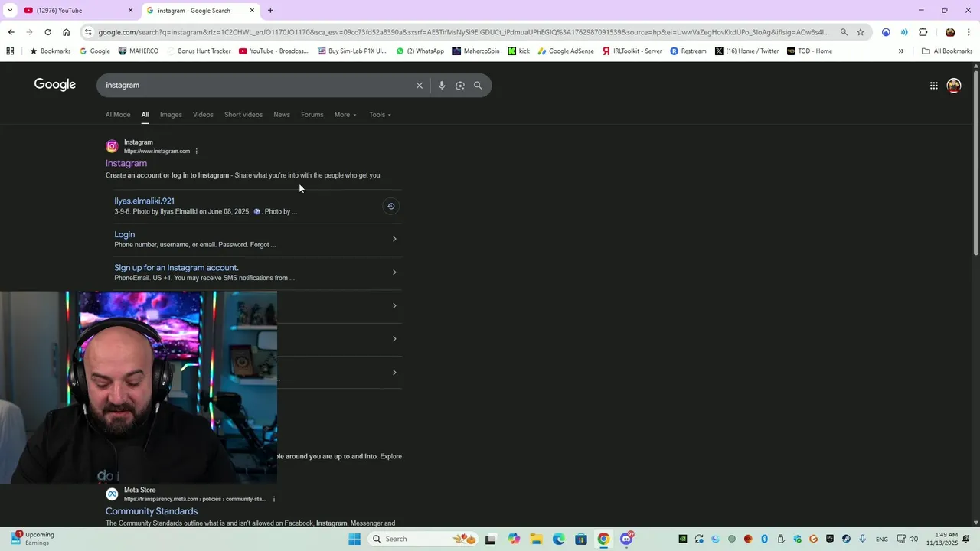
Task: Open a new tab with plus button
Action: tap(270, 11)
